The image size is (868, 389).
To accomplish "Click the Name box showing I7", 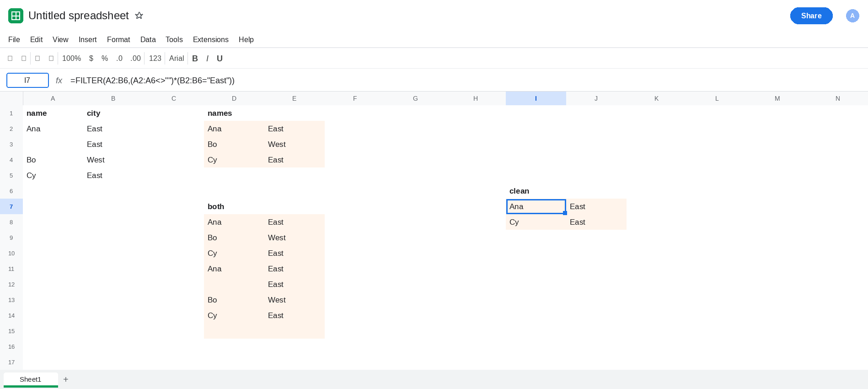I will point(27,80).
